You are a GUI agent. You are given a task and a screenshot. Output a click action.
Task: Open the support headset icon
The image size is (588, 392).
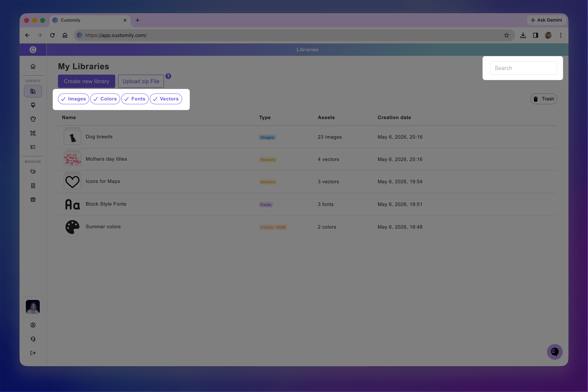(x=33, y=339)
